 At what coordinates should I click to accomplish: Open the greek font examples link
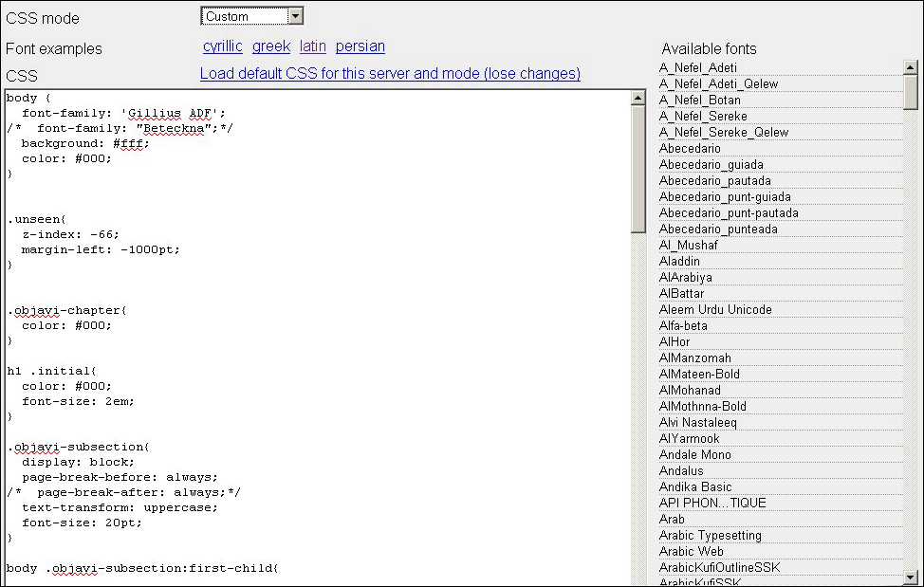(270, 46)
